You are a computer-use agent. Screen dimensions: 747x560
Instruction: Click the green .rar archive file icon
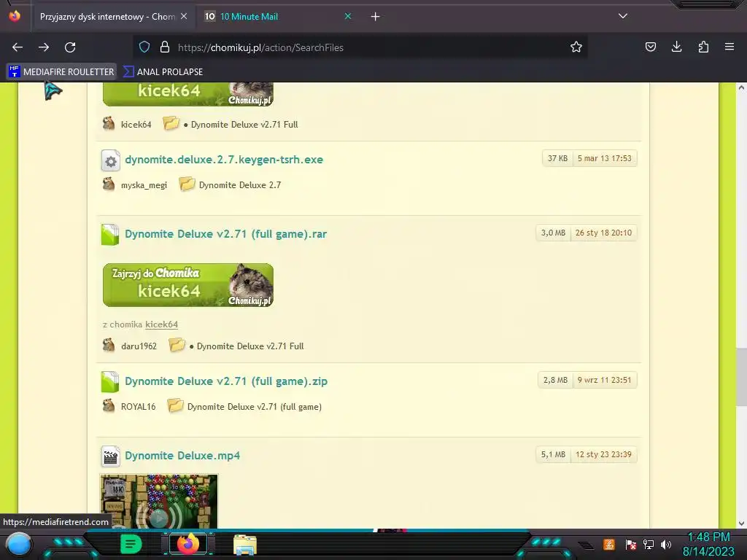click(110, 235)
